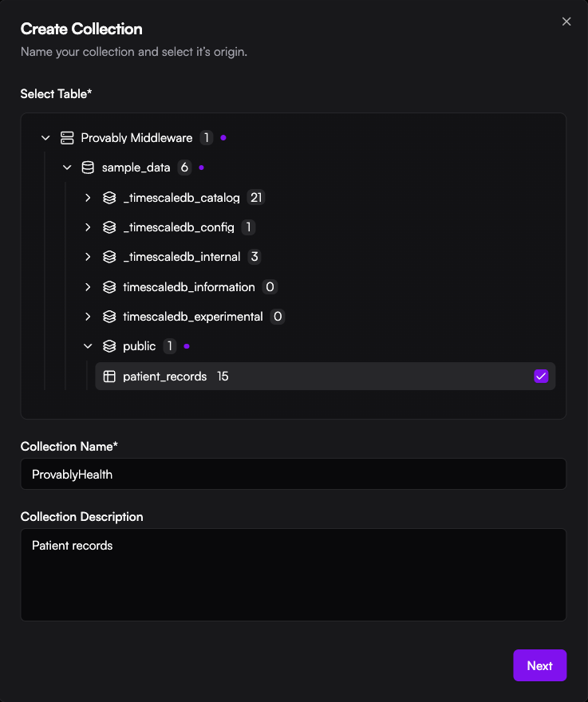The height and width of the screenshot is (702, 588).
Task: Click the server icon beside Provably Middleware
Action: coord(67,138)
